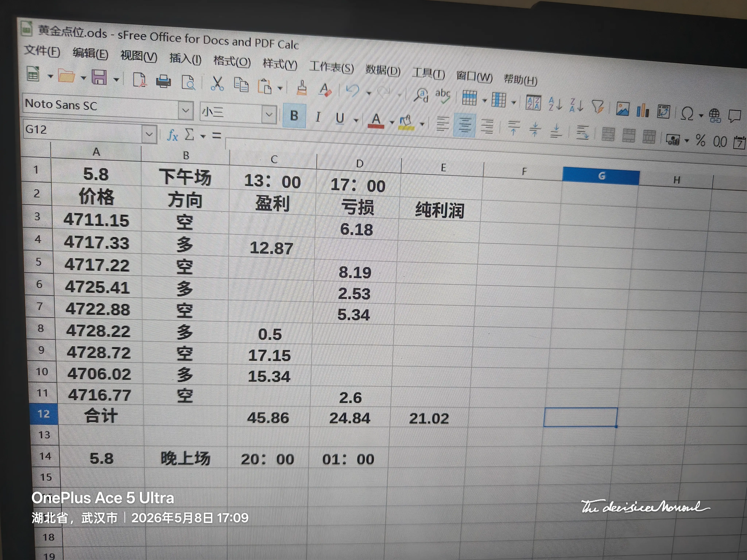Open the 编辑(E) menu

coord(90,54)
